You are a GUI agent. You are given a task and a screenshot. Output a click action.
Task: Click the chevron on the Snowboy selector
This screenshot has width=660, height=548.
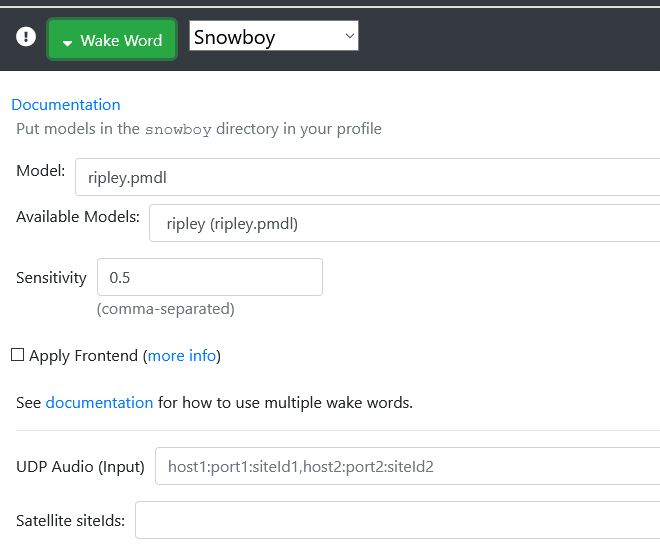349,36
